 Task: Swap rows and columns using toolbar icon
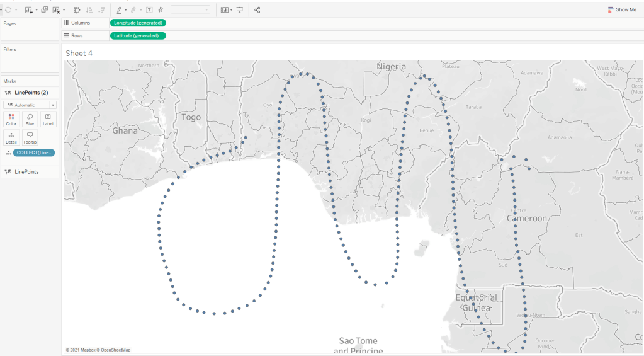click(77, 10)
